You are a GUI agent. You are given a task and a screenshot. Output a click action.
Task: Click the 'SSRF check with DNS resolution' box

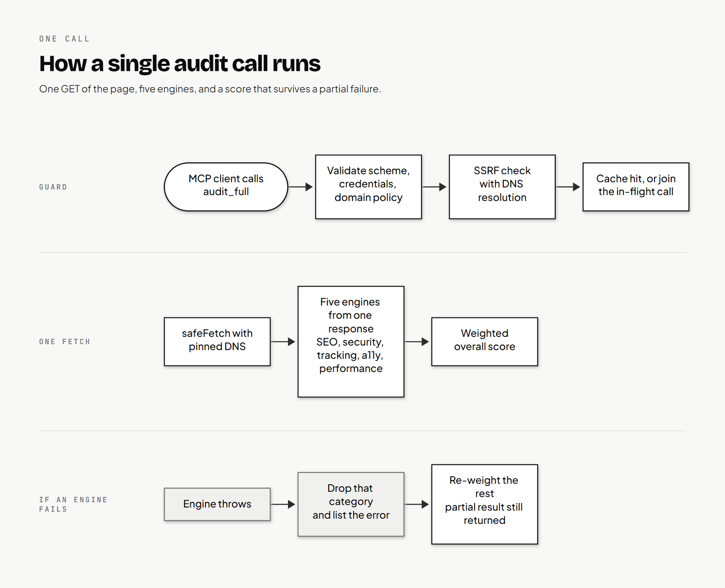[x=502, y=187]
